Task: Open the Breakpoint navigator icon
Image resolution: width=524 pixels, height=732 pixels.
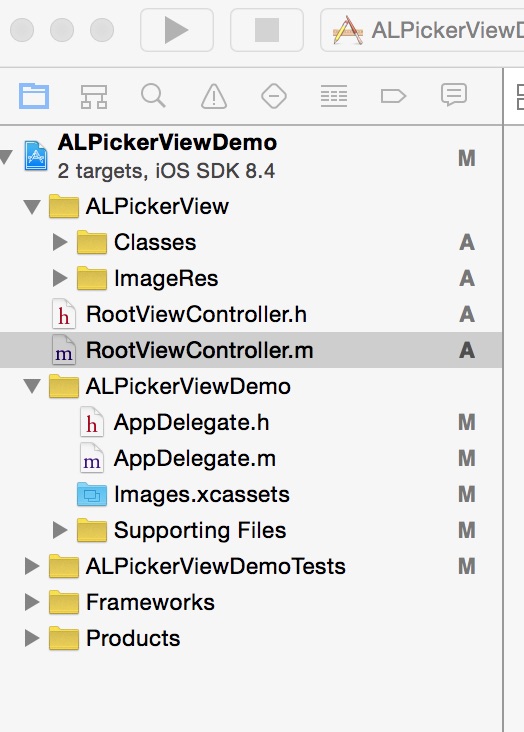Action: click(x=393, y=96)
